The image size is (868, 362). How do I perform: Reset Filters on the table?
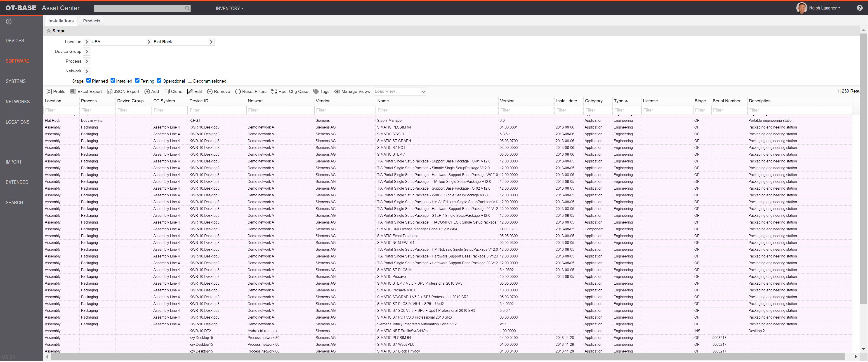[251, 91]
